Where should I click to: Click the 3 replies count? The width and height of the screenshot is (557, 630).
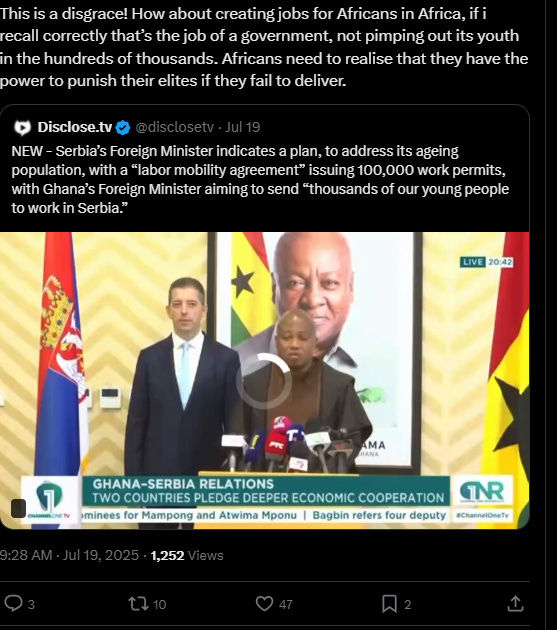(x=31, y=604)
